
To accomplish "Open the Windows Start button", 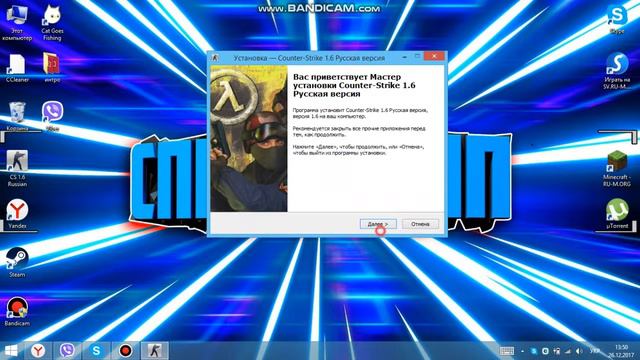I will pos(11,351).
